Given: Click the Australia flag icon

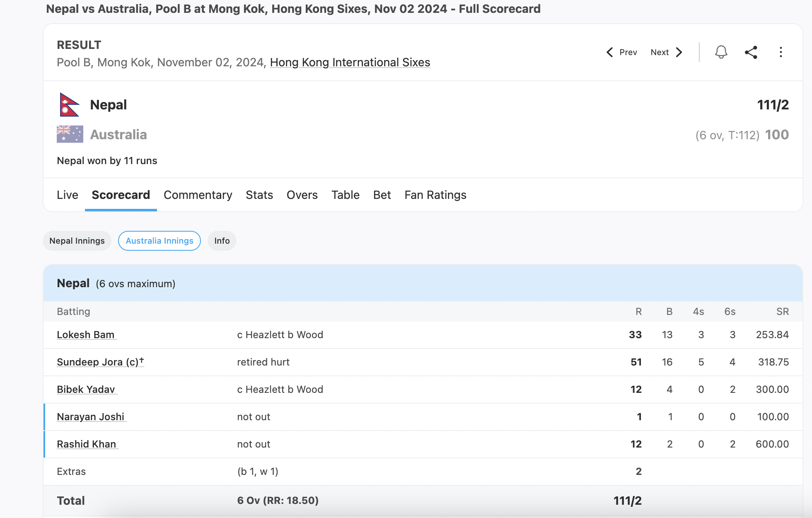Looking at the screenshot, I should coord(70,134).
